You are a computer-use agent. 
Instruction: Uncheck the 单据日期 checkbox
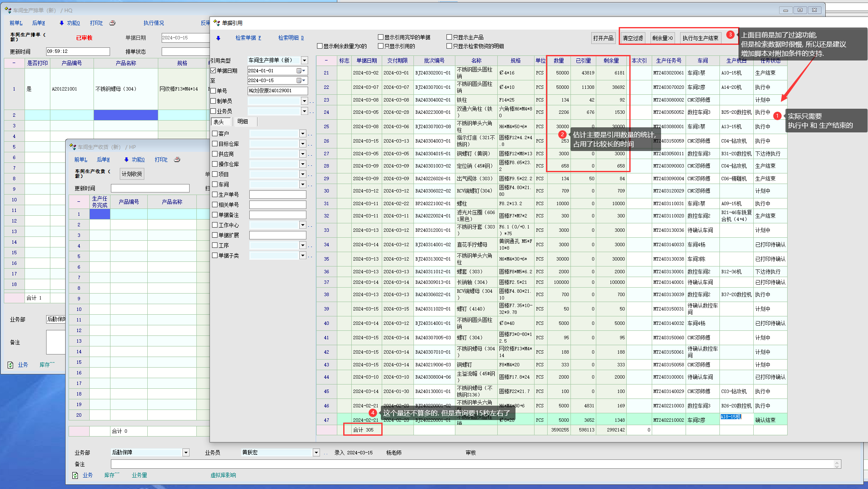214,71
